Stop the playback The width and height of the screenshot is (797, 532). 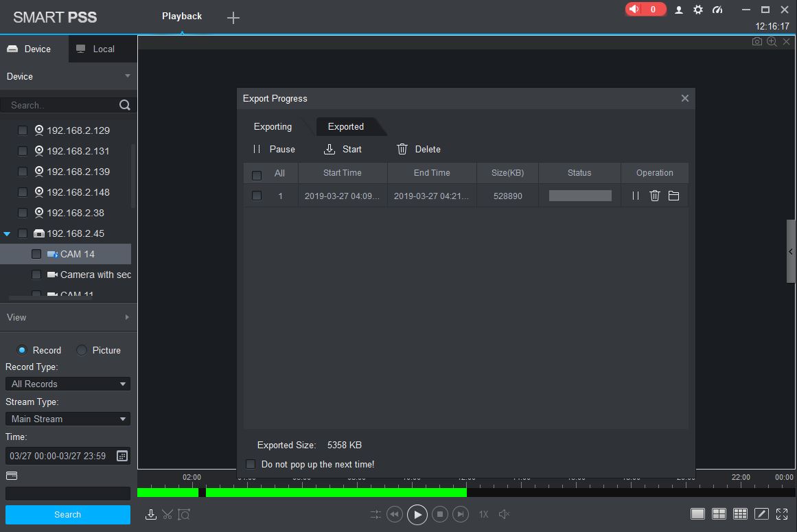[440, 514]
